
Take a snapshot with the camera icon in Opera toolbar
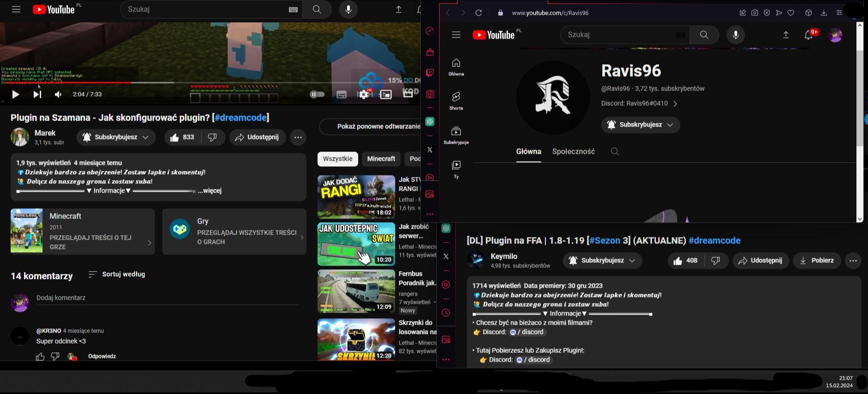755,13
